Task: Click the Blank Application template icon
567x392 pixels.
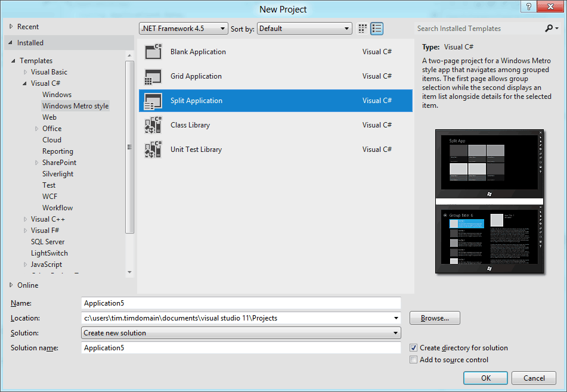Action: tap(153, 52)
